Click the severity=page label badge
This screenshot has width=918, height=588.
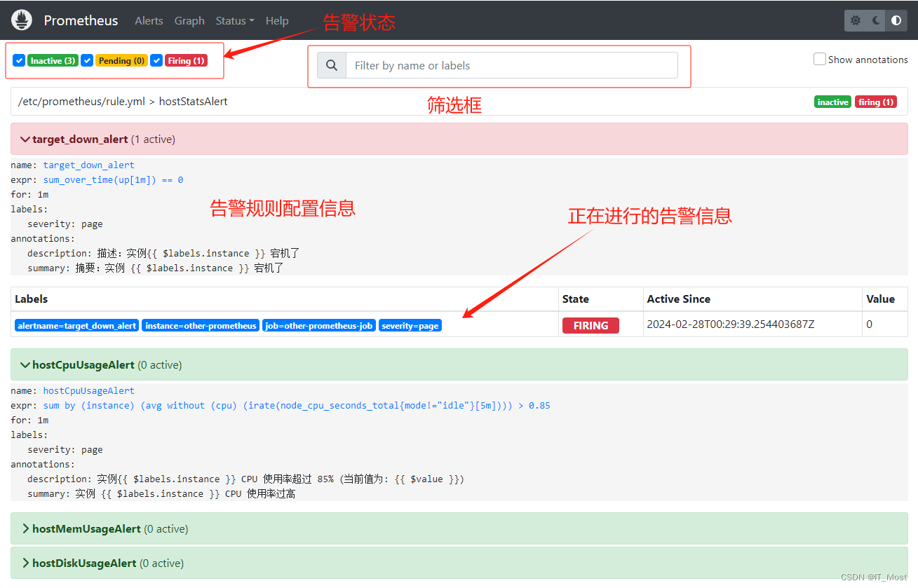410,326
